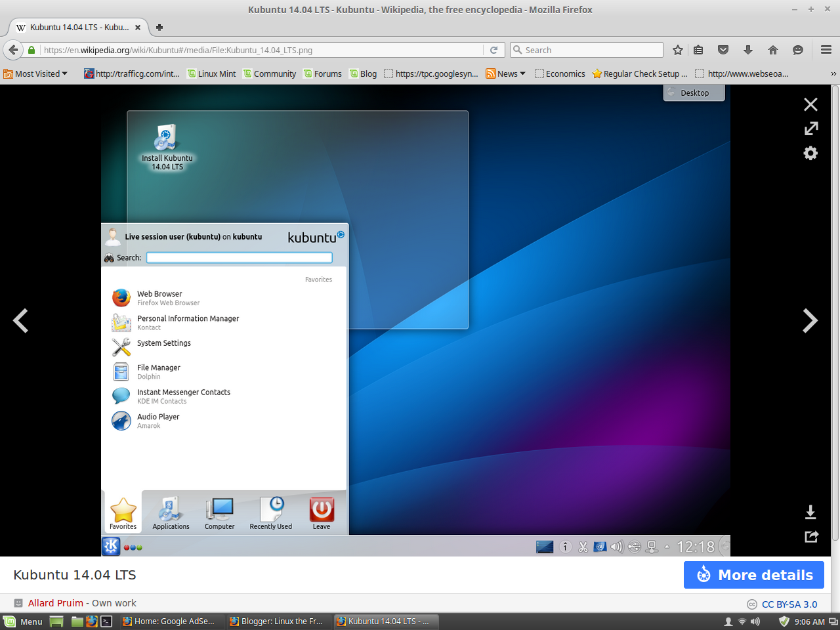Screen dimensions: 840x630
Task: Open the www.webseoa bookmark
Action: pyautogui.click(x=742, y=73)
